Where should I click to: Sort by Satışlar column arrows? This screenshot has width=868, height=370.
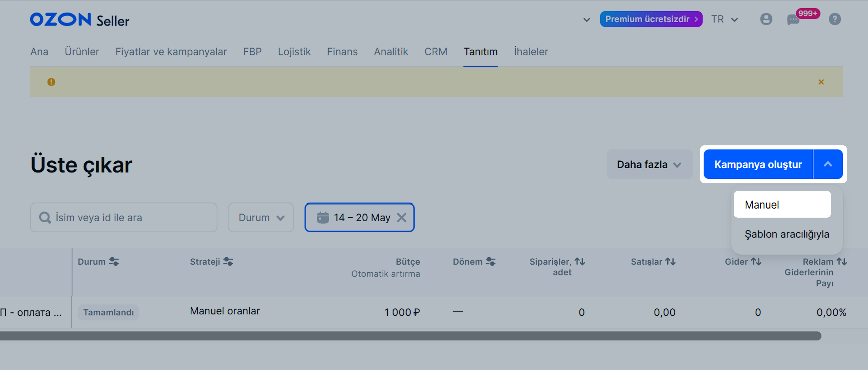click(670, 261)
